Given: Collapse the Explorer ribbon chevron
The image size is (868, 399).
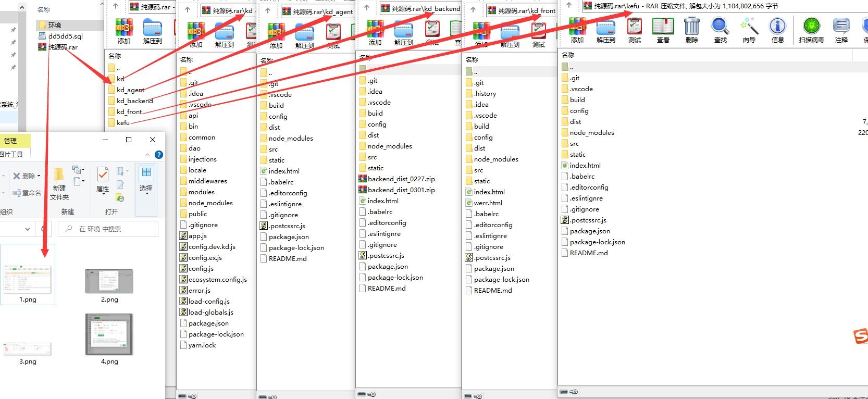Looking at the screenshot, I should coord(147,155).
